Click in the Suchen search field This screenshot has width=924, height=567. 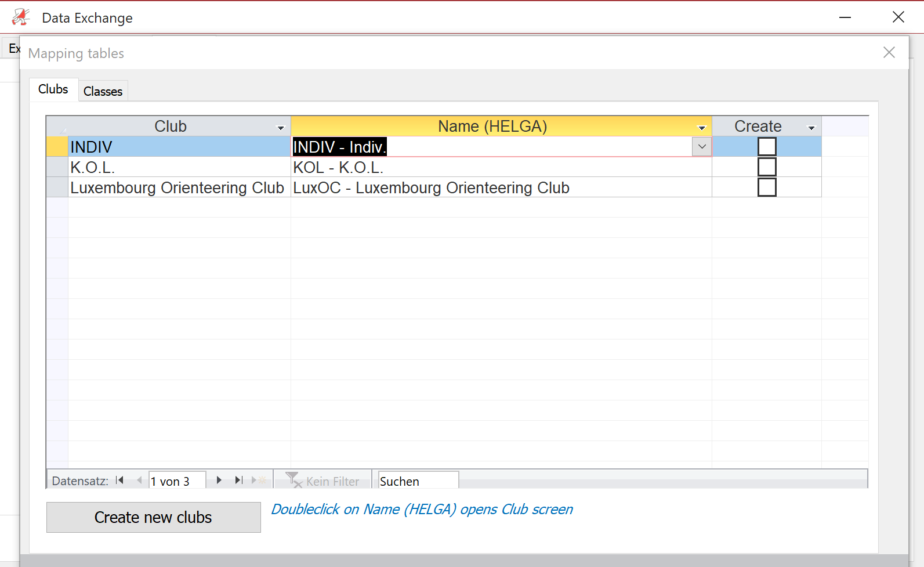tap(418, 481)
